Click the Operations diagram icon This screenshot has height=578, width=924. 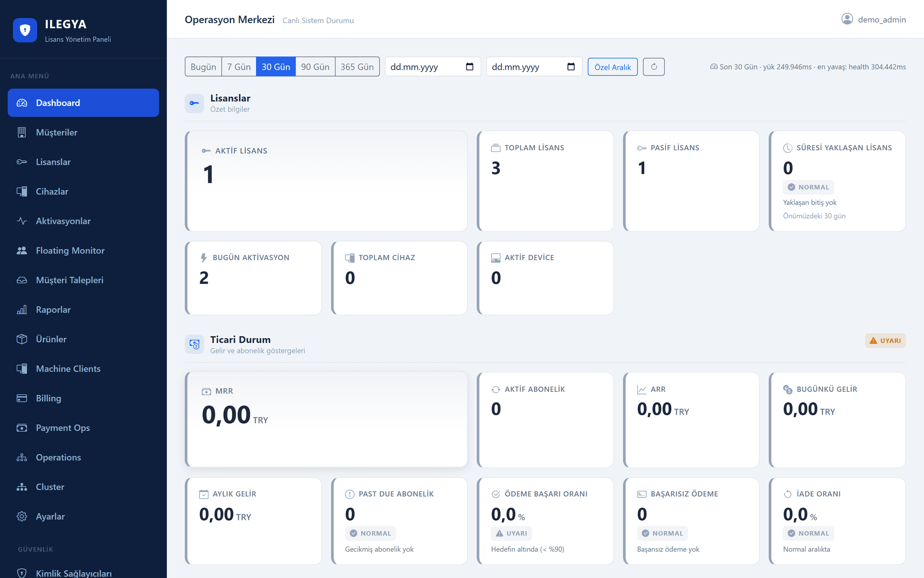(22, 457)
